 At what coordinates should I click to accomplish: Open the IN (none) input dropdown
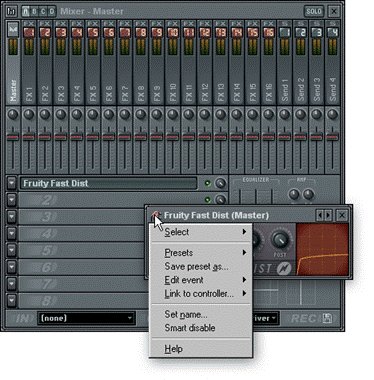[x=86, y=318]
